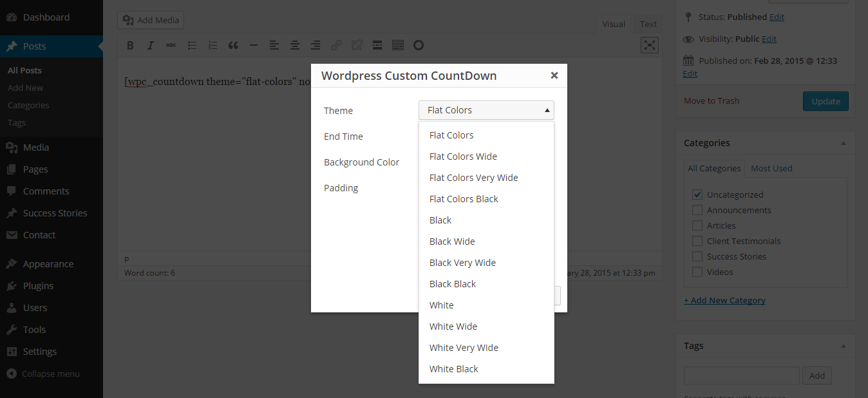The width and height of the screenshot is (868, 398).
Task: Click the countdown circle toolbar icon
Action: 419,45
